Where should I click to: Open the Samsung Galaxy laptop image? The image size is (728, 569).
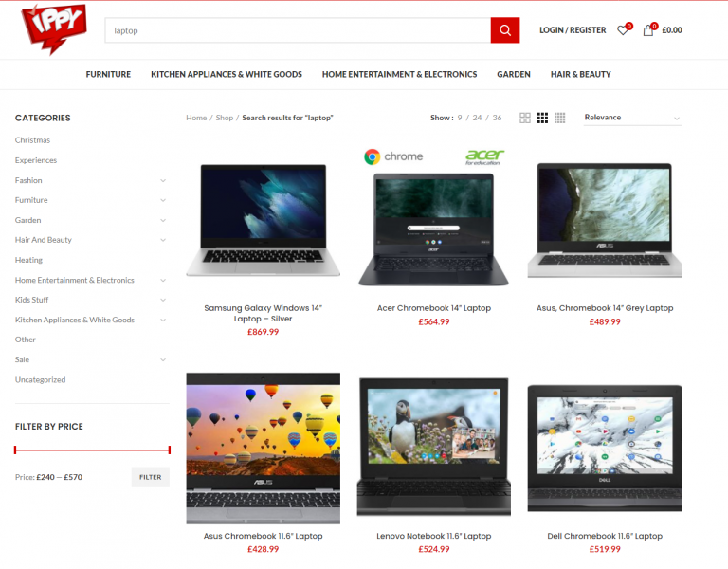click(x=263, y=220)
